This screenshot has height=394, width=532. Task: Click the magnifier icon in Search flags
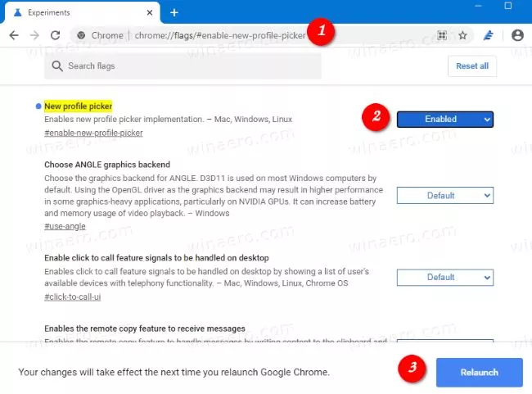coord(57,66)
